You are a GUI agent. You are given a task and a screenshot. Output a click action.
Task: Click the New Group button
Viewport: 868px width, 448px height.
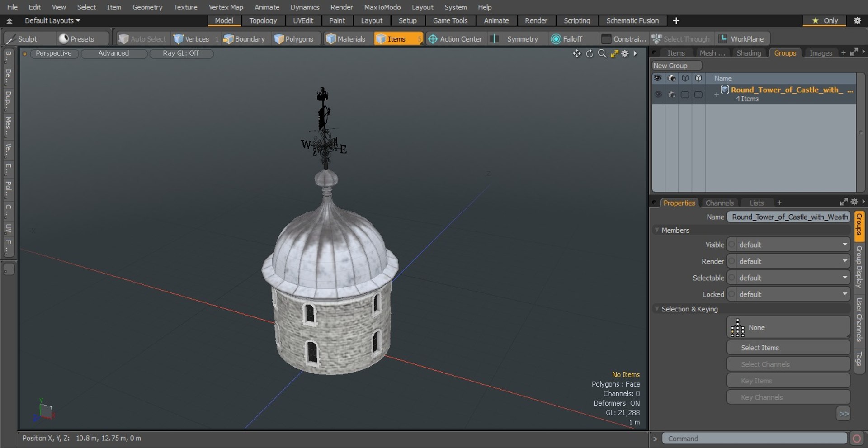coord(676,66)
